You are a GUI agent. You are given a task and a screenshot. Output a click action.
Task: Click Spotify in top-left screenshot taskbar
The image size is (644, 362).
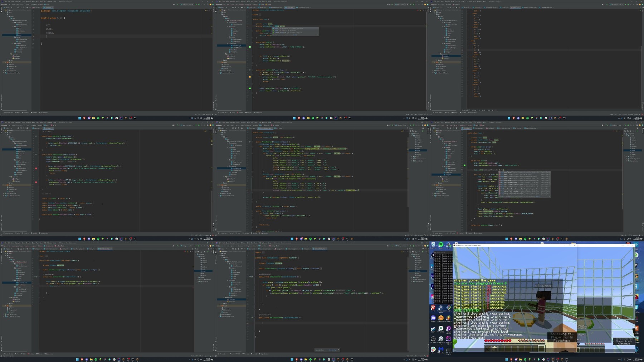point(98,118)
